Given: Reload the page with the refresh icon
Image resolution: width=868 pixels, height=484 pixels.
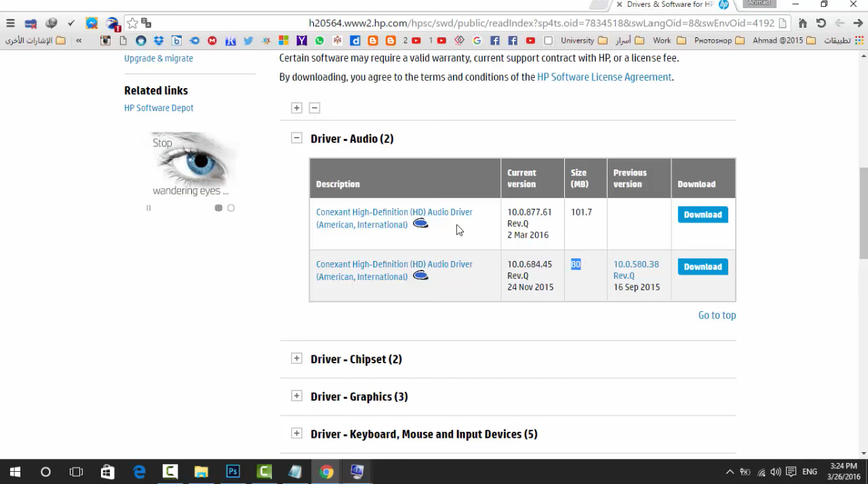Looking at the screenshot, I should pyautogui.click(x=821, y=23).
